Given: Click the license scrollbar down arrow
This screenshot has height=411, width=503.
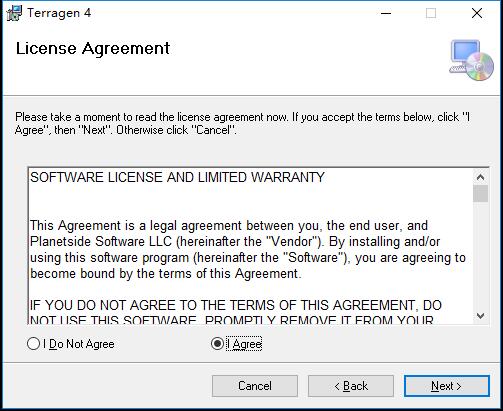Looking at the screenshot, I should tap(480, 316).
